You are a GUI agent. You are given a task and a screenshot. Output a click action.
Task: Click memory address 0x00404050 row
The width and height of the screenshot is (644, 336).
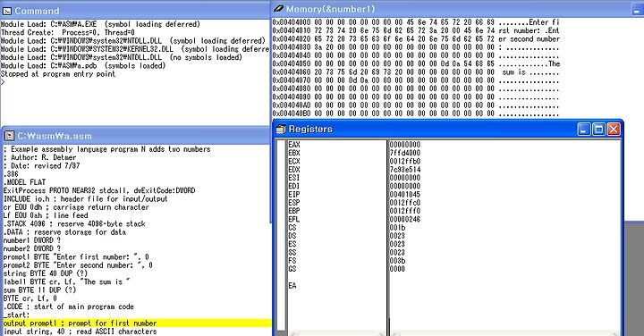(416, 63)
